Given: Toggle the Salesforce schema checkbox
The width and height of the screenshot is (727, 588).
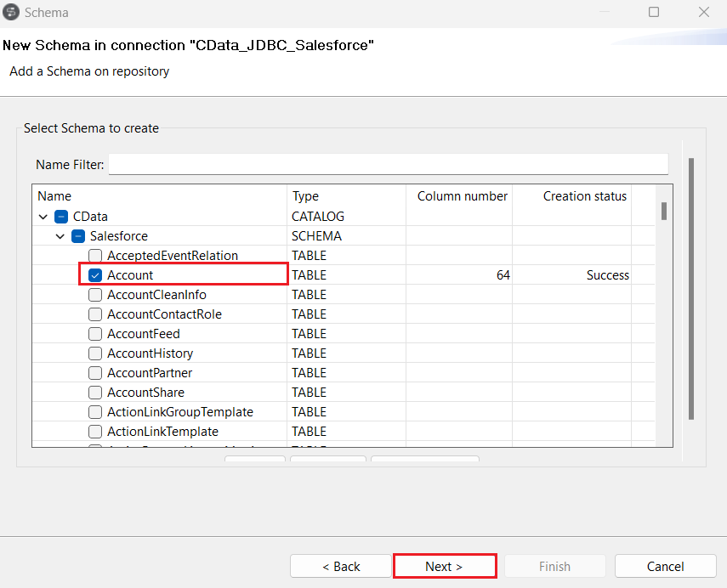Looking at the screenshot, I should point(78,236).
